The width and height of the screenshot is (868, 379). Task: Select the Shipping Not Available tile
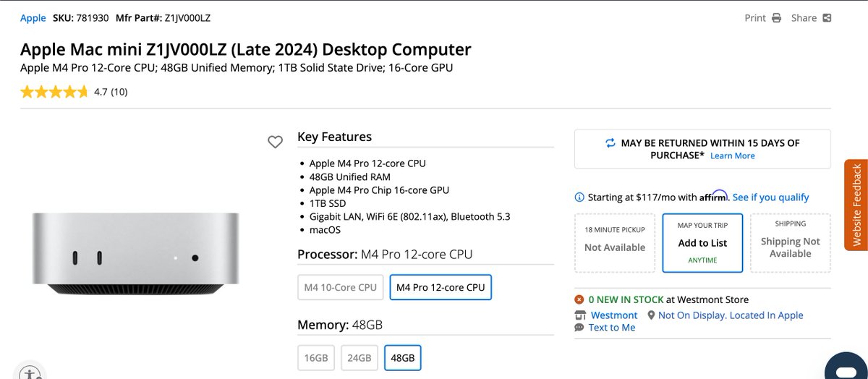[x=791, y=242]
